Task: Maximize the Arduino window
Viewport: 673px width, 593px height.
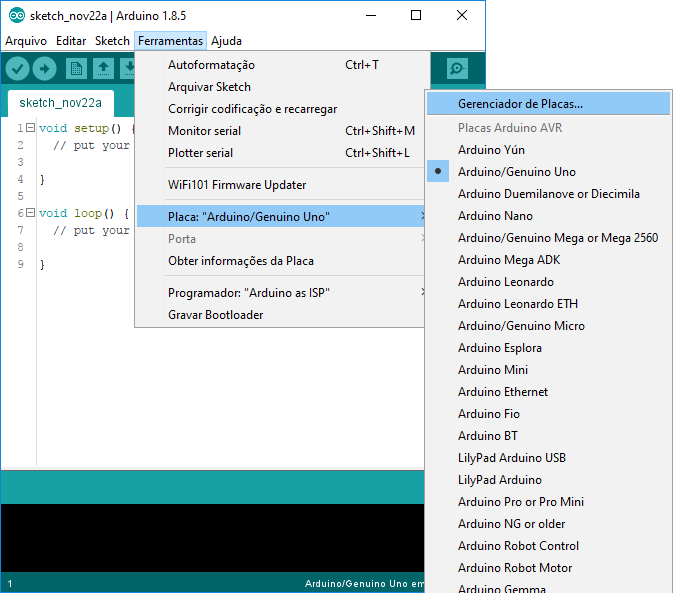Action: coord(416,15)
